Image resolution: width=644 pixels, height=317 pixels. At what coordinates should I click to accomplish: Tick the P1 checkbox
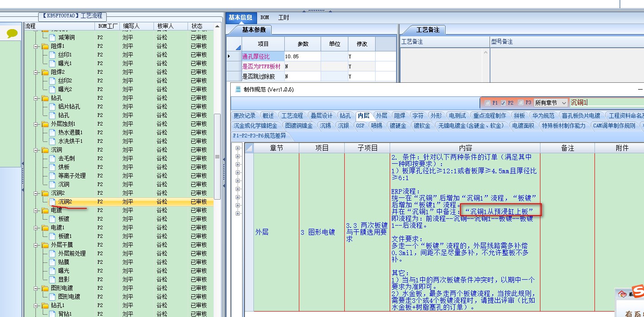(x=487, y=103)
